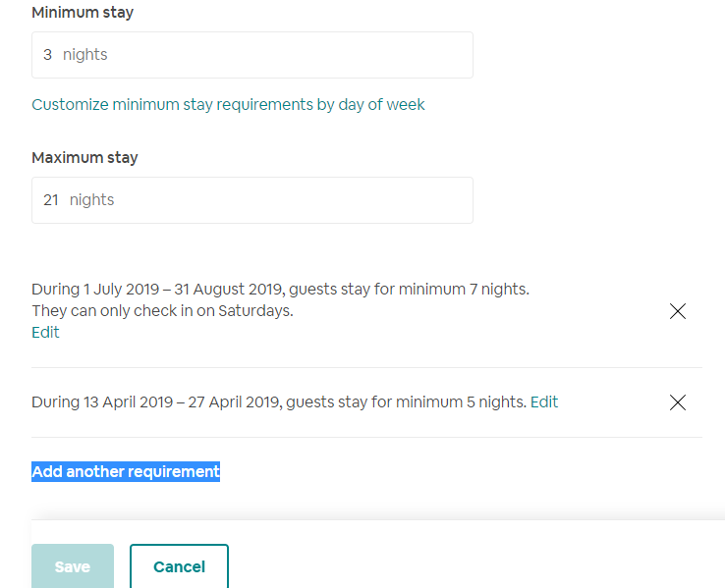This screenshot has height=588, width=725.
Task: Click the 13 April – 27 April requirement text
Action: [278, 402]
